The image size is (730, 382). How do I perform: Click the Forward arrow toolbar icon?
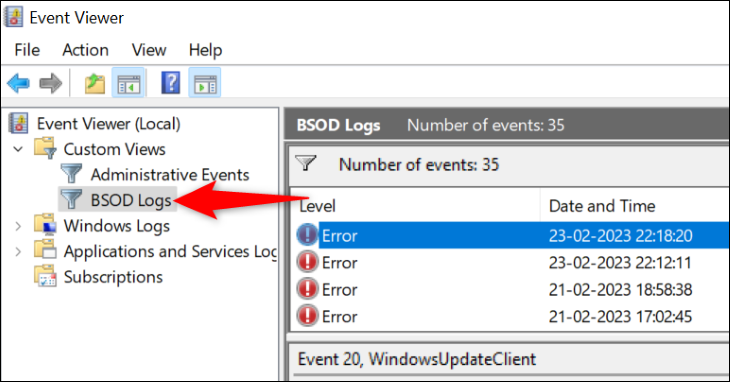(51, 83)
